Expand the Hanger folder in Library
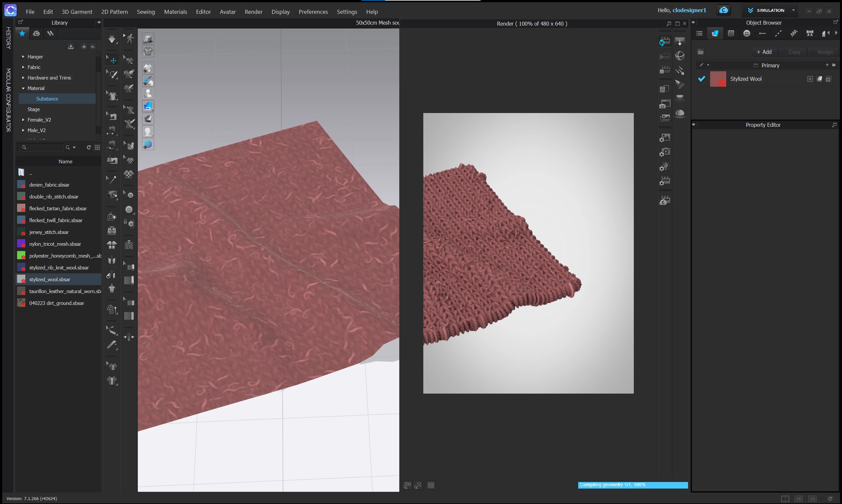Screen dimensions: 842x504 pyautogui.click(x=23, y=57)
